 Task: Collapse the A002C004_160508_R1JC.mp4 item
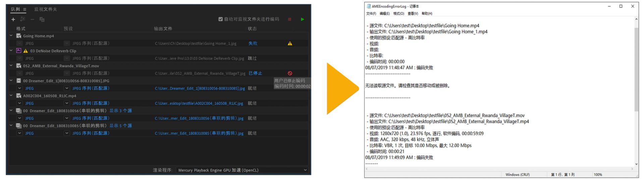coord(11,95)
